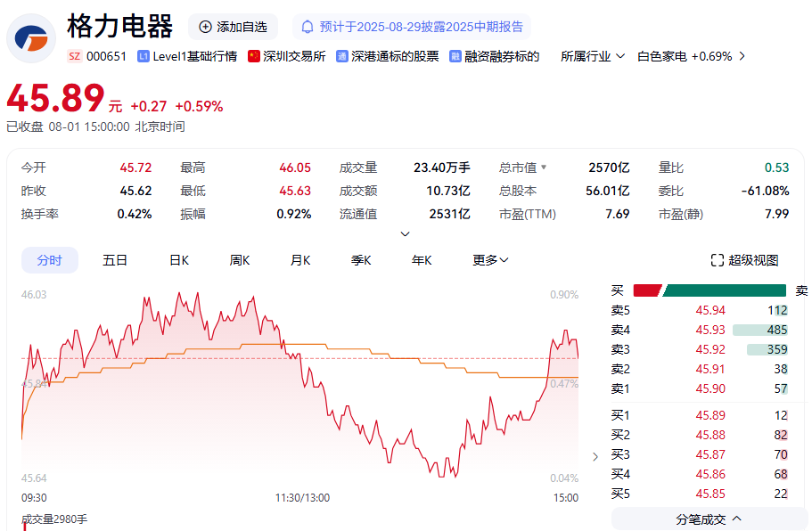Click the bell icon for report reminder
Screen dimensions: 812x531
pos(308,27)
